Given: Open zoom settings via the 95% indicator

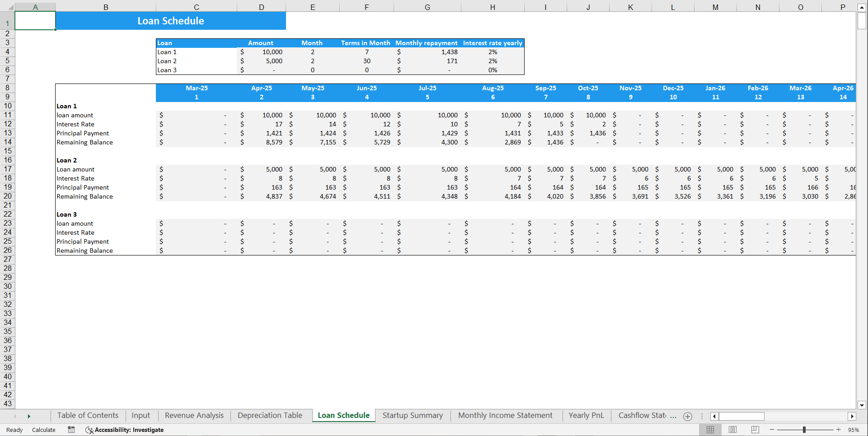Looking at the screenshot, I should coord(853,430).
